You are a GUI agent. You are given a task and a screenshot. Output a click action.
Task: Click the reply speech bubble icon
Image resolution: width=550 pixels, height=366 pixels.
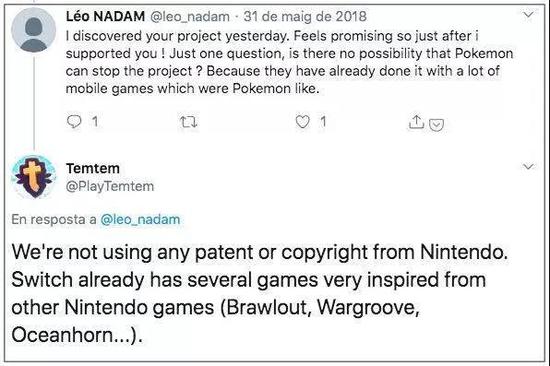pos(74,122)
